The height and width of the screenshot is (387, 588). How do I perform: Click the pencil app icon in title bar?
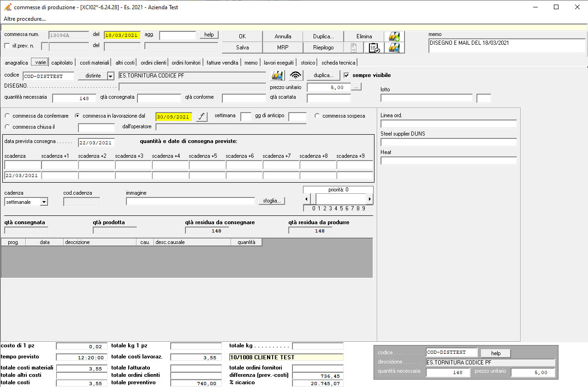tap(7, 7)
